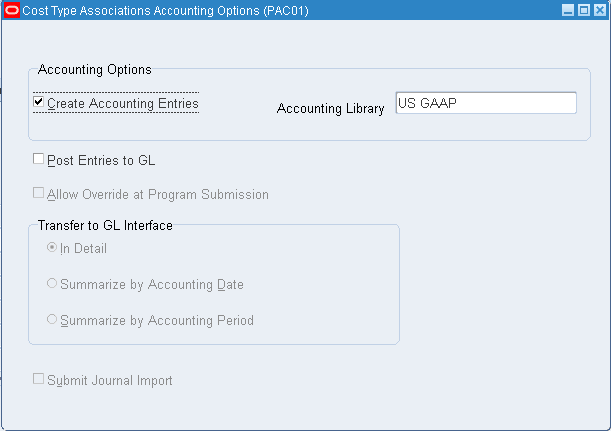The height and width of the screenshot is (431, 611).
Task: Maximize the Accounting Options window
Action: (583, 10)
